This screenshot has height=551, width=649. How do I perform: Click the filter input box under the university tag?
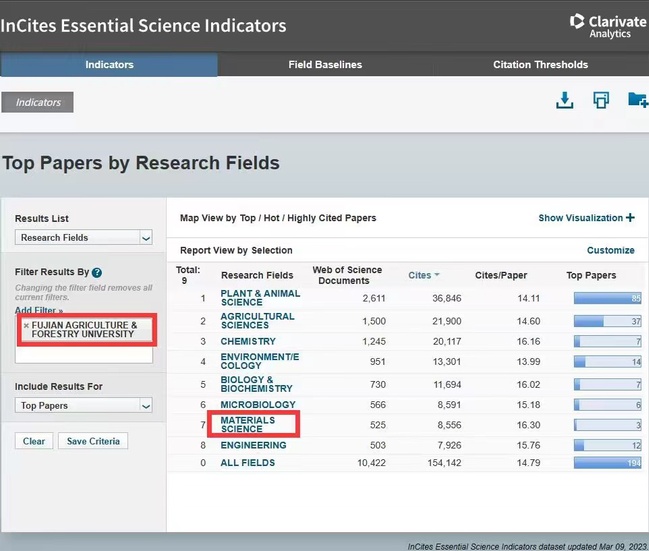click(x=85, y=354)
